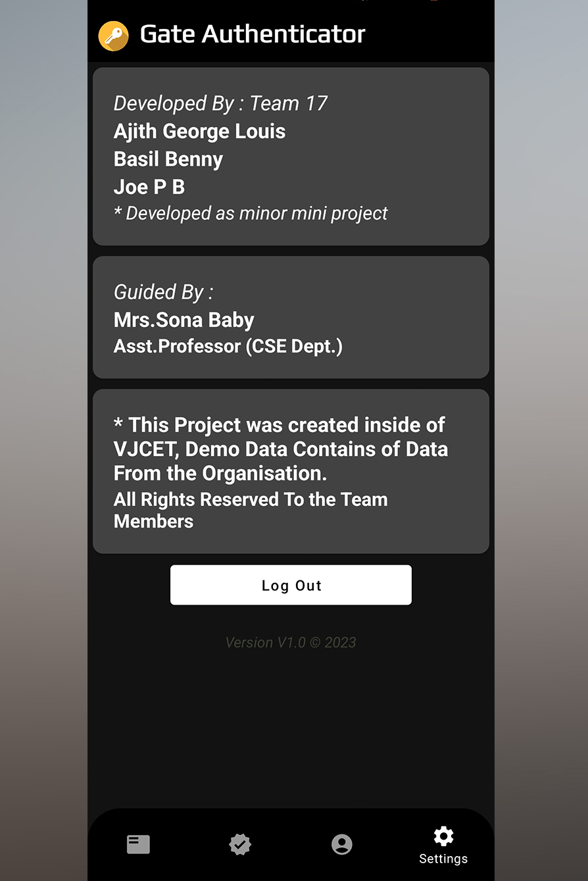
Task: Tap the minor mini project note
Action: [251, 213]
